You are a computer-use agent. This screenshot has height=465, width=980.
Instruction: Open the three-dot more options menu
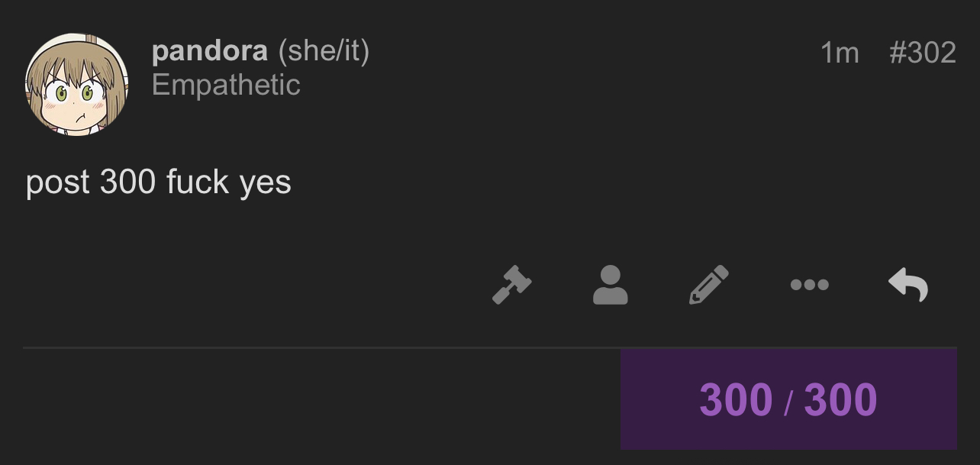[x=809, y=285]
